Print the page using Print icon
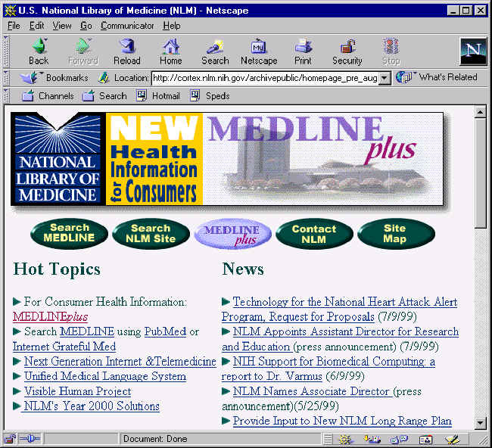Viewport: 492px width, 448px height. pyautogui.click(x=303, y=51)
